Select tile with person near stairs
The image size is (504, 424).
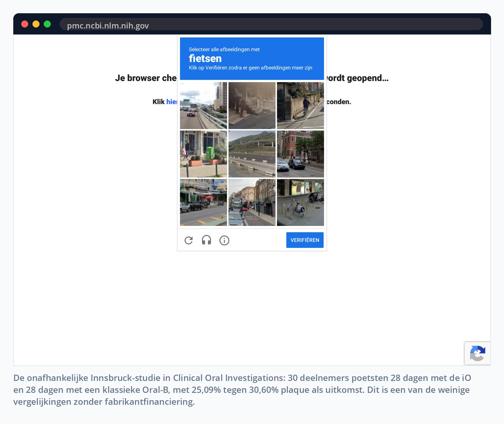(x=252, y=106)
